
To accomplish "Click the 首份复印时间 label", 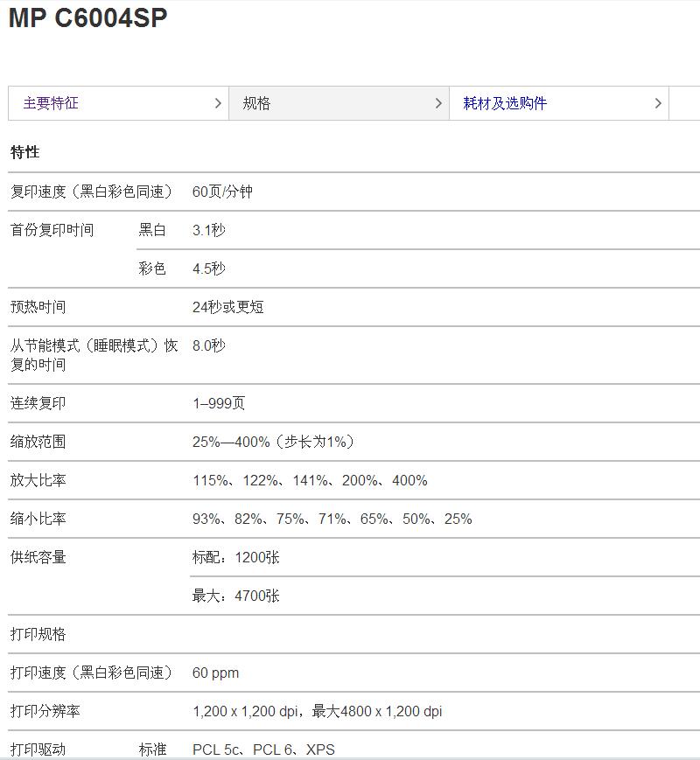I will 52,230.
